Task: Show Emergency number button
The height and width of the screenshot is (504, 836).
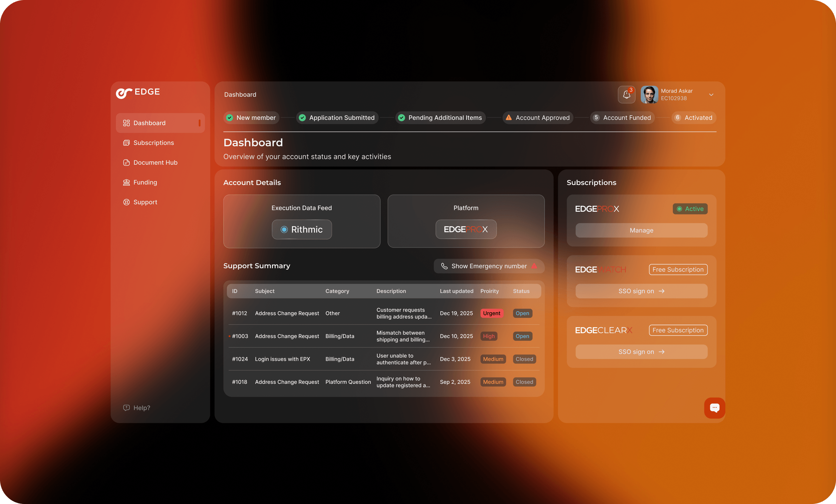Action: [489, 266]
